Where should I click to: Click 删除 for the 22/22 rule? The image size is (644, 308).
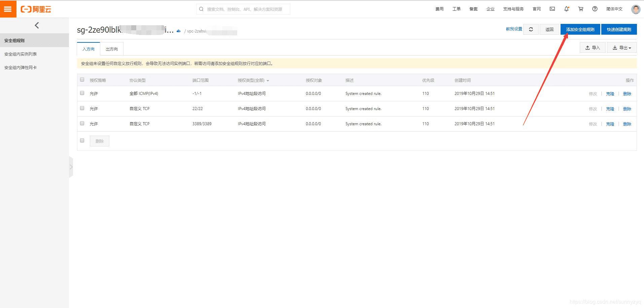tap(627, 109)
